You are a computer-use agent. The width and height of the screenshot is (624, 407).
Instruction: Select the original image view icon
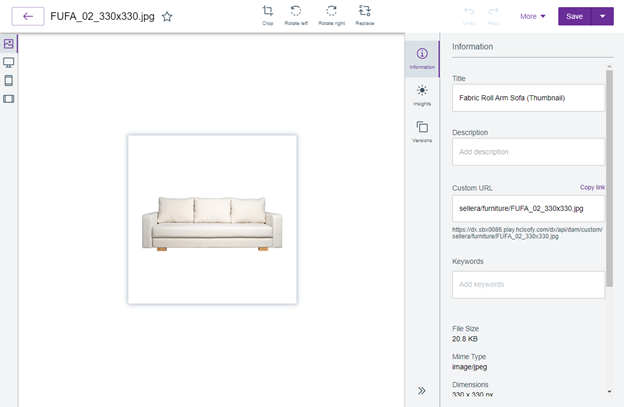[x=8, y=43]
